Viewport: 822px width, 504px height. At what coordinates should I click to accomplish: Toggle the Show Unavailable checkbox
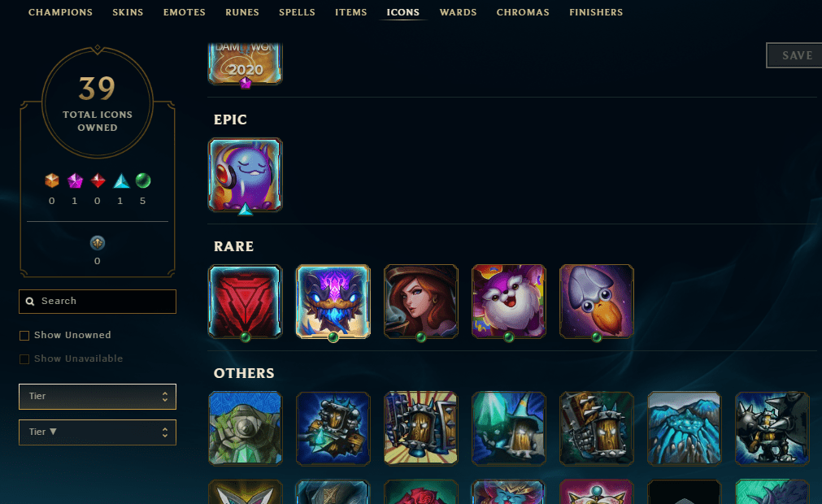[x=24, y=358]
